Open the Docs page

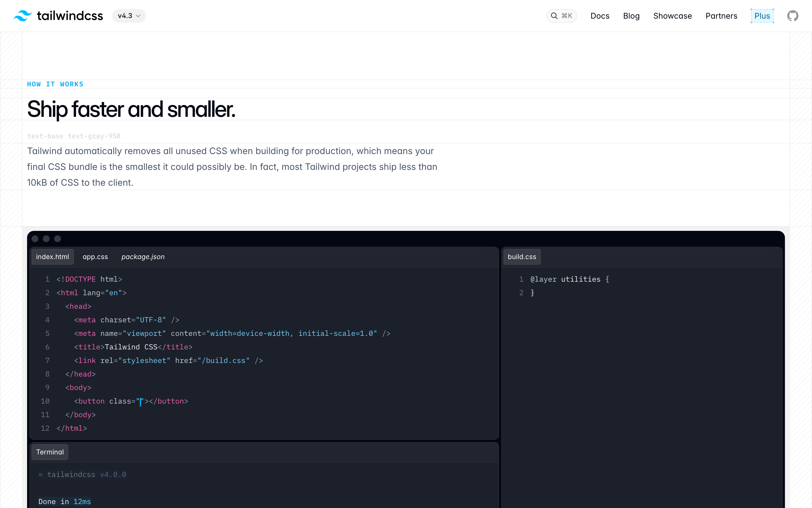[x=600, y=16]
